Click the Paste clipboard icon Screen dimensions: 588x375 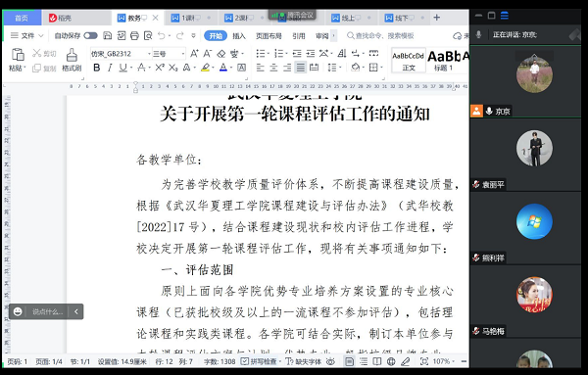click(18, 55)
